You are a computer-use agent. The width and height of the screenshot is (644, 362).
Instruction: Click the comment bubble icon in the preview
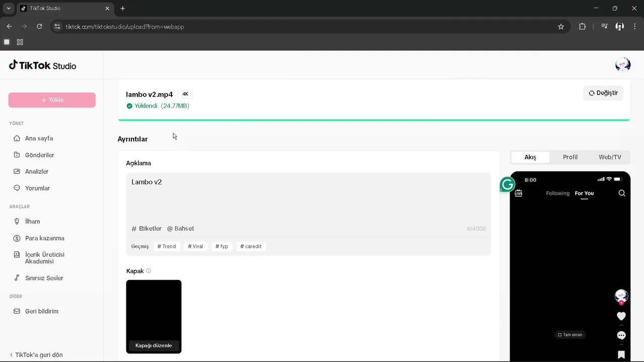click(x=621, y=335)
